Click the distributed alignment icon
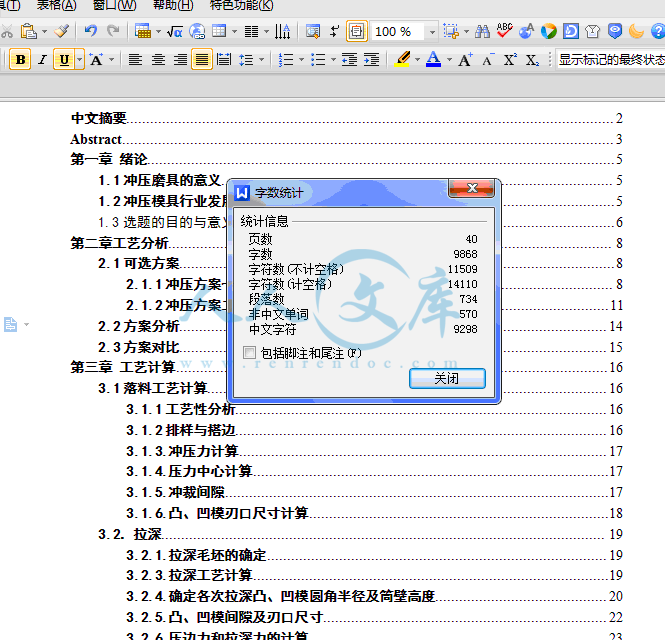665x640 pixels. tap(224, 60)
